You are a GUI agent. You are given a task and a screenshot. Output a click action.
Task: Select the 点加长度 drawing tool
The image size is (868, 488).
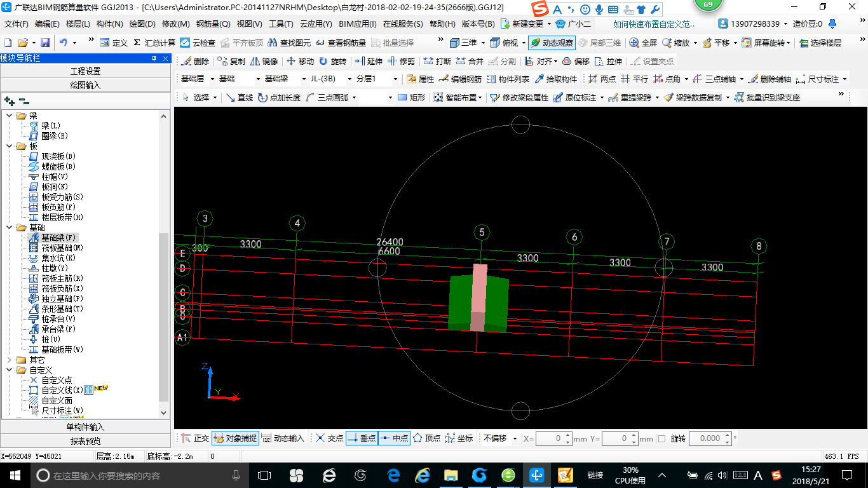279,97
